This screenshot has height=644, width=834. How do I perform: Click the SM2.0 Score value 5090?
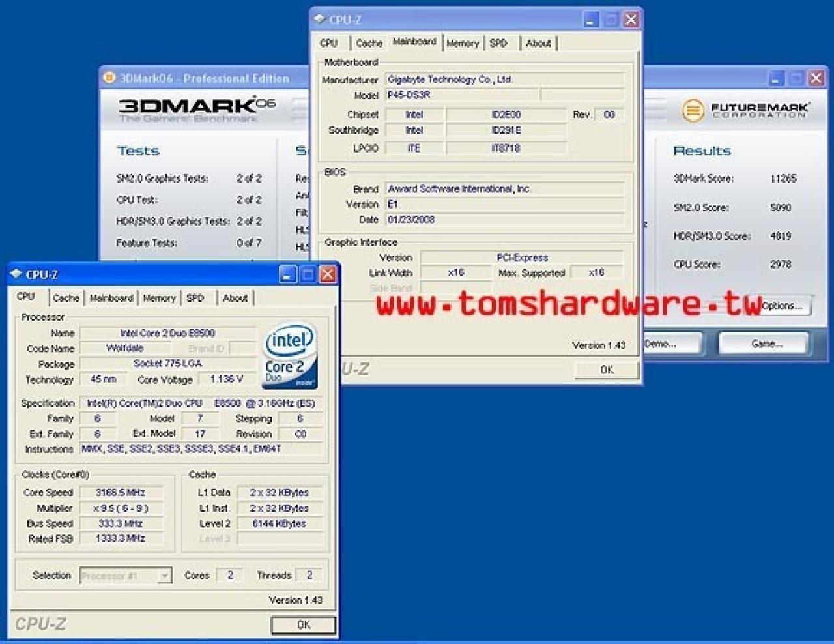point(781,208)
